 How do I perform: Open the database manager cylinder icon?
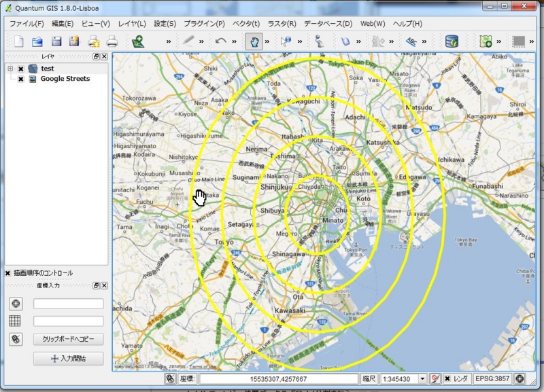coord(452,41)
